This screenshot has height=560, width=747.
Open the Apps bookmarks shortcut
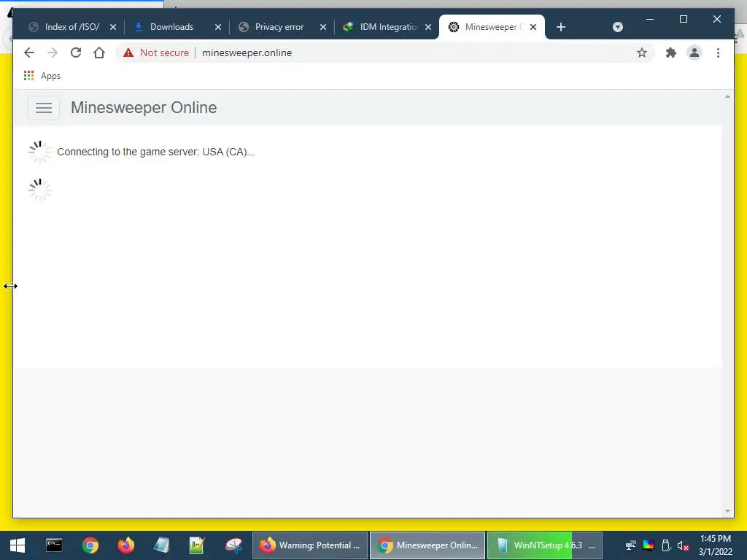(x=42, y=76)
